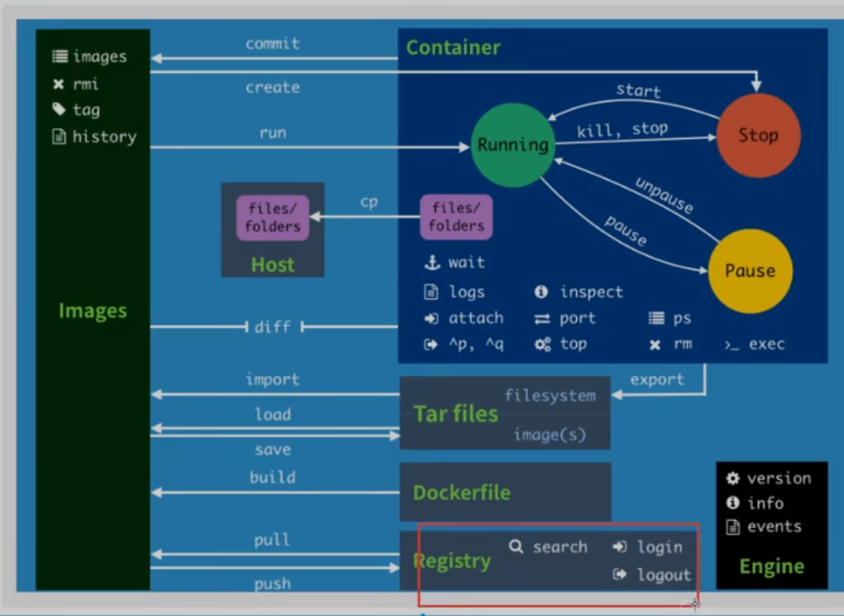The image size is (844, 616).
Task: Click the green Images heading
Action: pos(93,312)
